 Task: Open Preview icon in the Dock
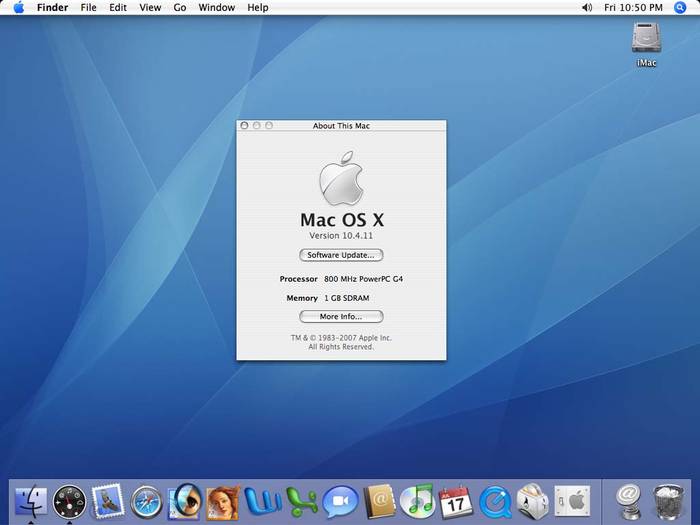pos(184,501)
